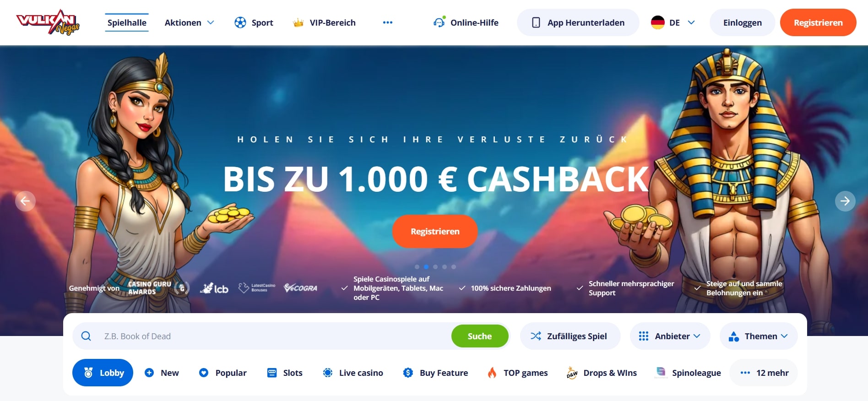Click the Online-Hilfe headset icon

pos(439,22)
